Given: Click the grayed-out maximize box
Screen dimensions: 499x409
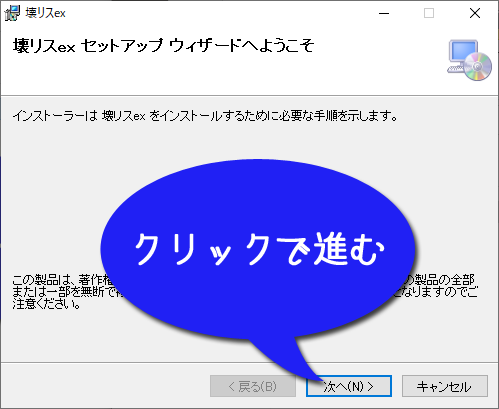Looking at the screenshot, I should (x=429, y=13).
